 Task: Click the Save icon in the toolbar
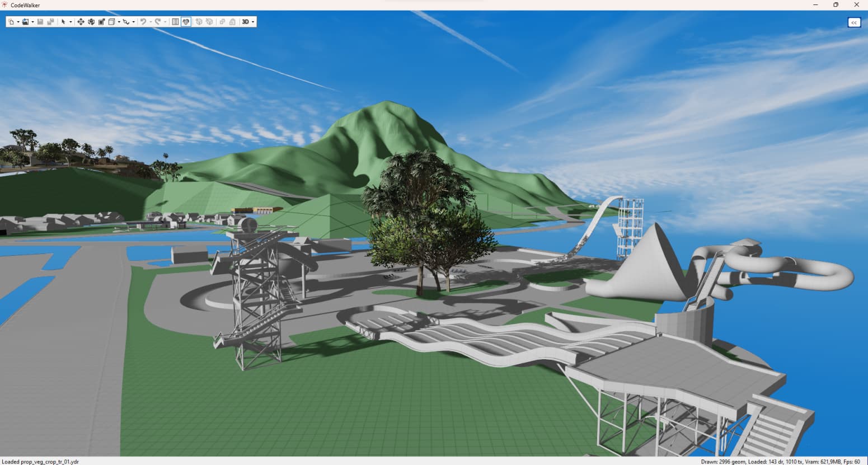pos(40,22)
